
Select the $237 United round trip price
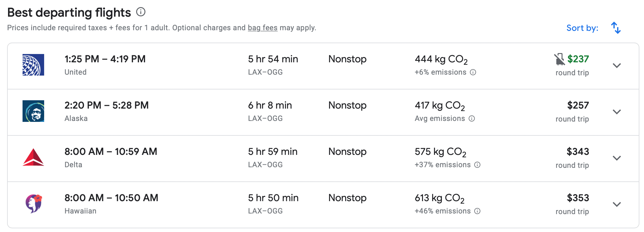pos(578,59)
